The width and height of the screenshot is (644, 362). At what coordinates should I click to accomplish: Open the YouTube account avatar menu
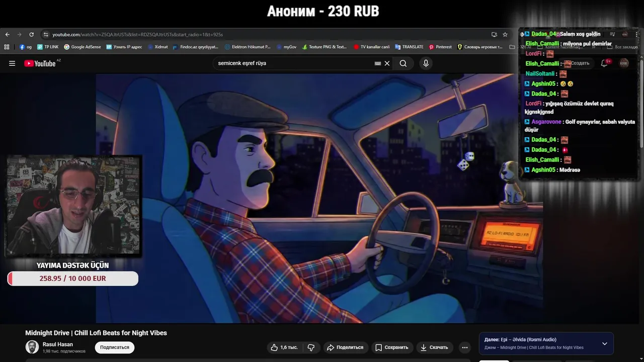click(624, 63)
